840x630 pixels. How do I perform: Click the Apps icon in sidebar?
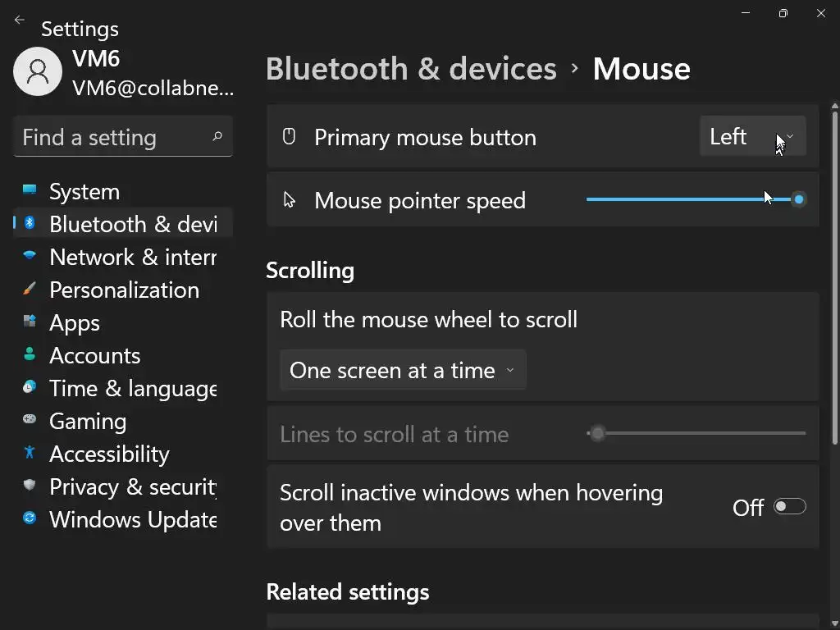click(x=30, y=322)
